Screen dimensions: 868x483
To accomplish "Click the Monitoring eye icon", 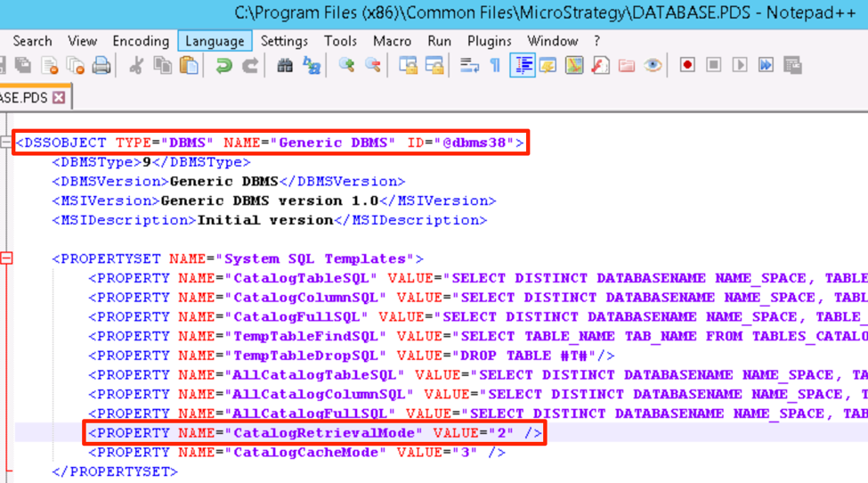I will pos(653,65).
